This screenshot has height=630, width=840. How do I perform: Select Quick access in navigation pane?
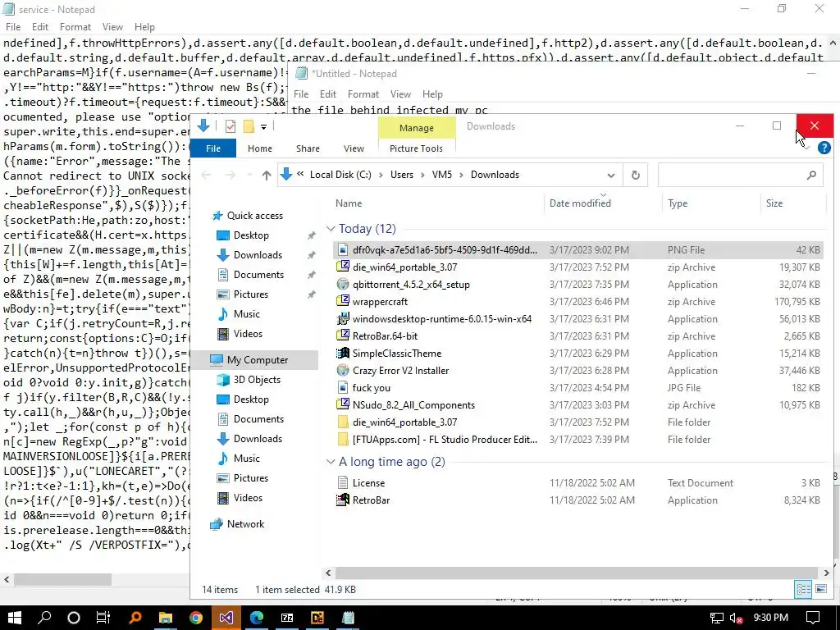coord(255,216)
